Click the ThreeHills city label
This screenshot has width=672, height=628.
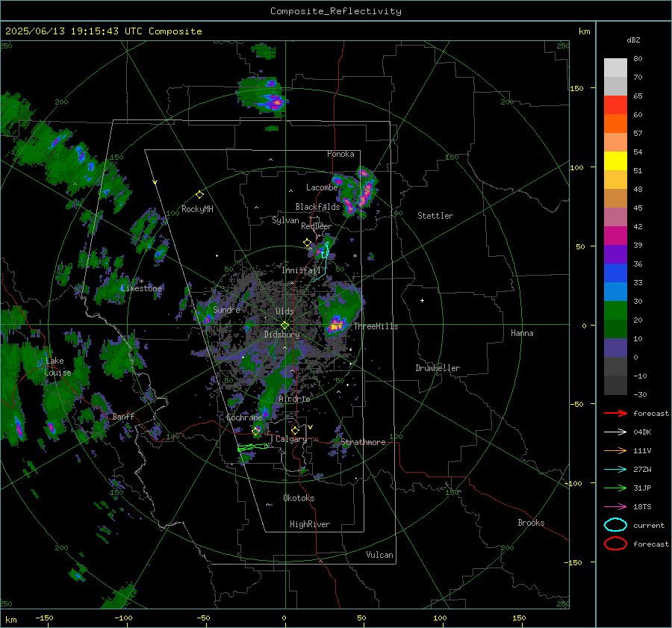[x=376, y=326]
